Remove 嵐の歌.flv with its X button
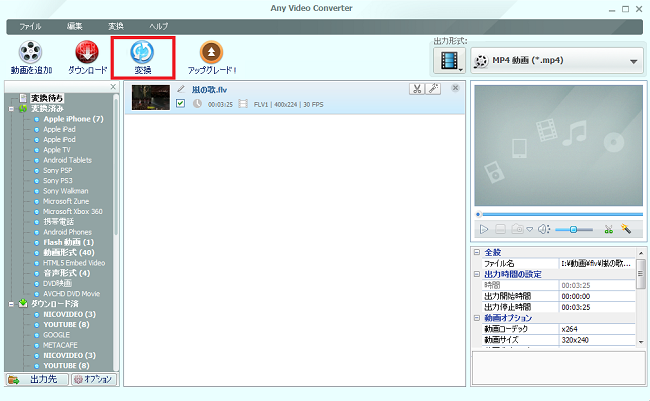This screenshot has width=650, height=401. click(455, 88)
